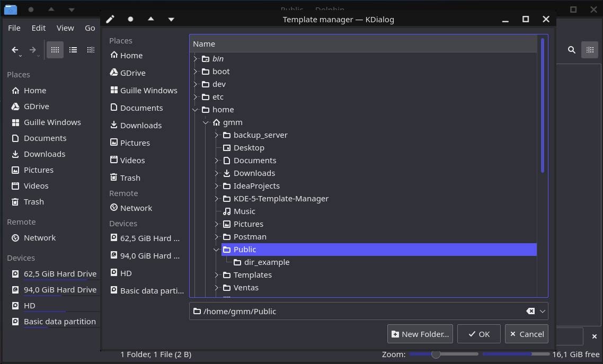Toggle Dolphin split view panel button
Screen dimensions: 603x364
590,50
